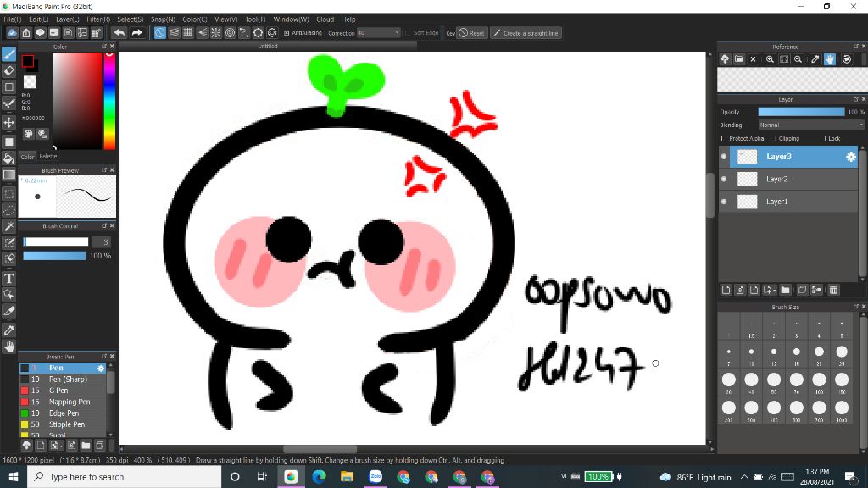This screenshot has height=488, width=868.
Task: Open Layer3 settings gear
Action: tap(851, 157)
